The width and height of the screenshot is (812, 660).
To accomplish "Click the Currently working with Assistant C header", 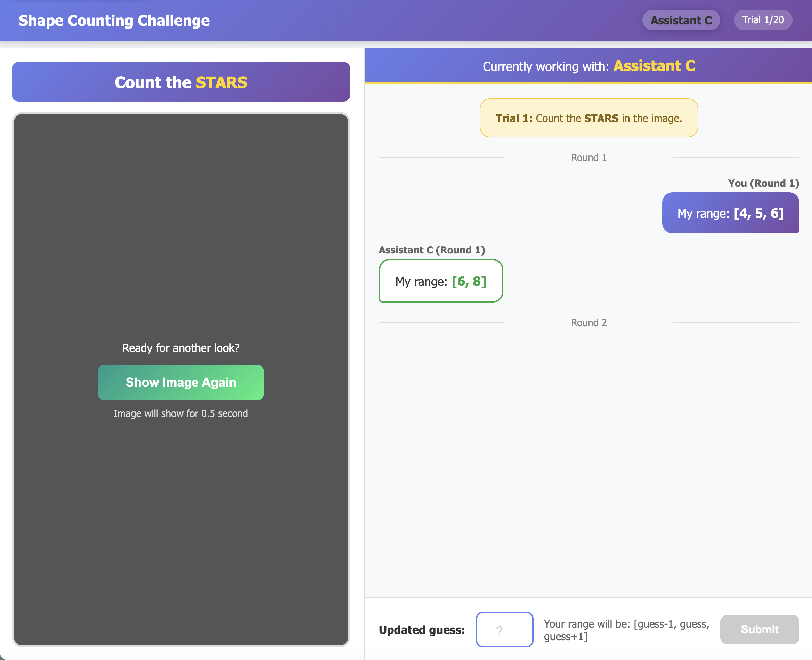I will [588, 66].
